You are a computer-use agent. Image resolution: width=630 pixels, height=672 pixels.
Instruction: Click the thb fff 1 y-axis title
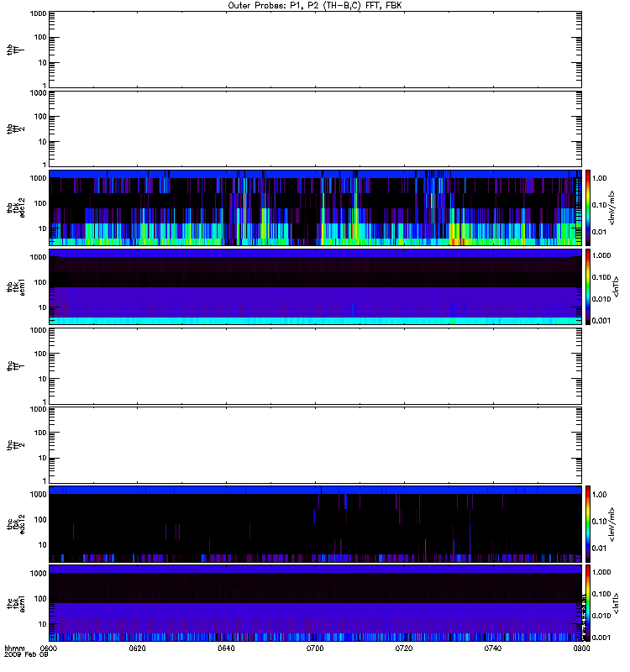point(15,50)
